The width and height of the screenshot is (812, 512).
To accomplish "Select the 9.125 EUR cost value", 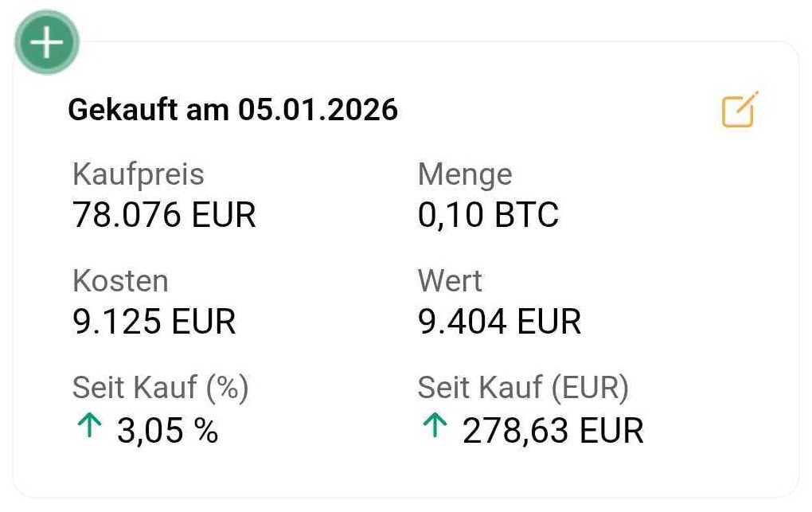I will (x=154, y=322).
